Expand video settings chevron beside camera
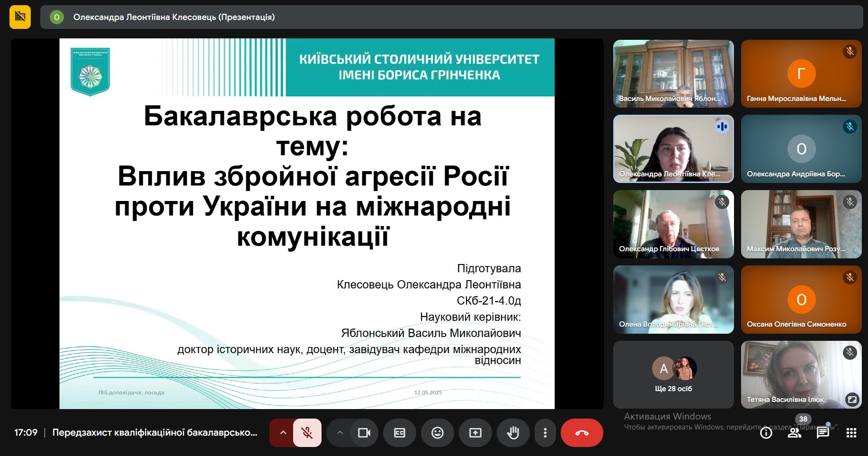The width and height of the screenshot is (868, 456). 340,433
